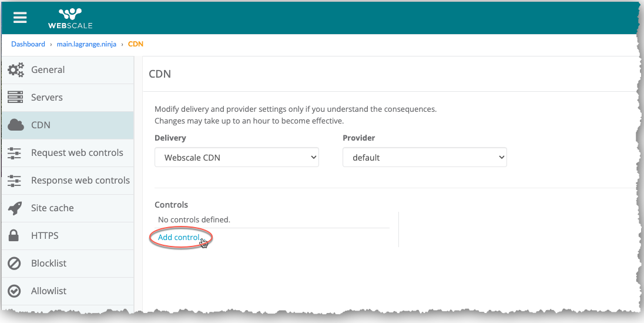
Task: Open Site cache settings page
Action: point(52,208)
